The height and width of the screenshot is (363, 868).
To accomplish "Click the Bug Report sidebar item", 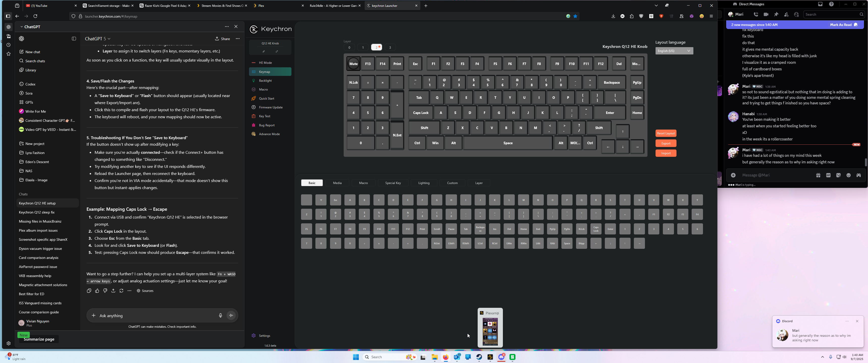I will (x=266, y=125).
